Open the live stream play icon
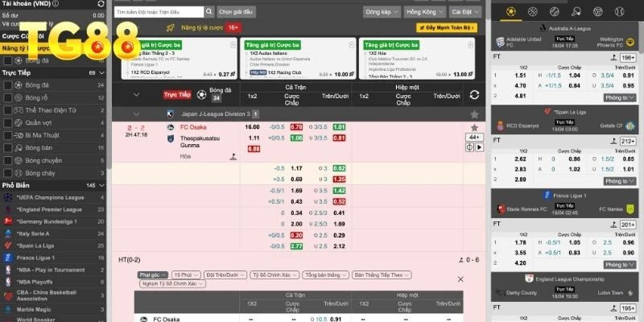The height and width of the screenshot is (322, 644). (479, 147)
